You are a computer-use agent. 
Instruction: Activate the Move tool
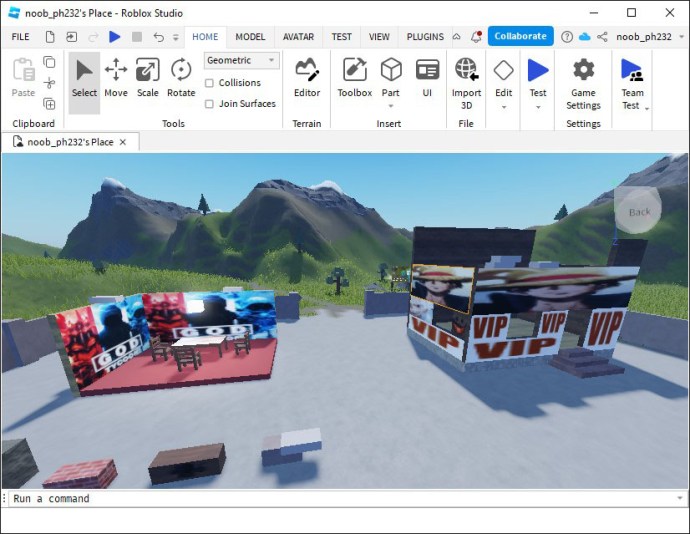(x=116, y=77)
